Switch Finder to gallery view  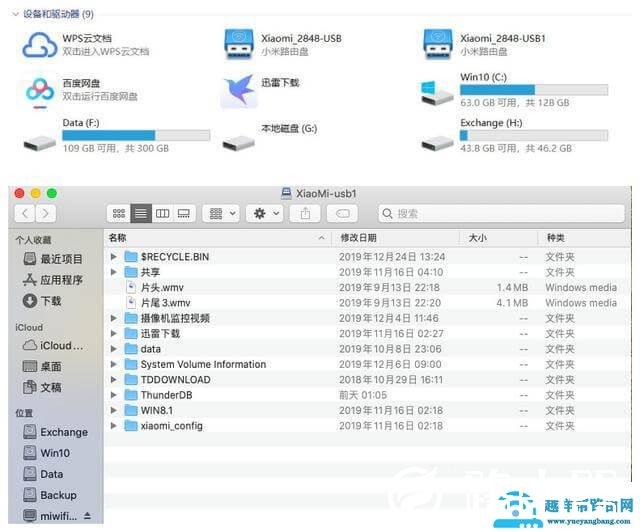coord(184,213)
